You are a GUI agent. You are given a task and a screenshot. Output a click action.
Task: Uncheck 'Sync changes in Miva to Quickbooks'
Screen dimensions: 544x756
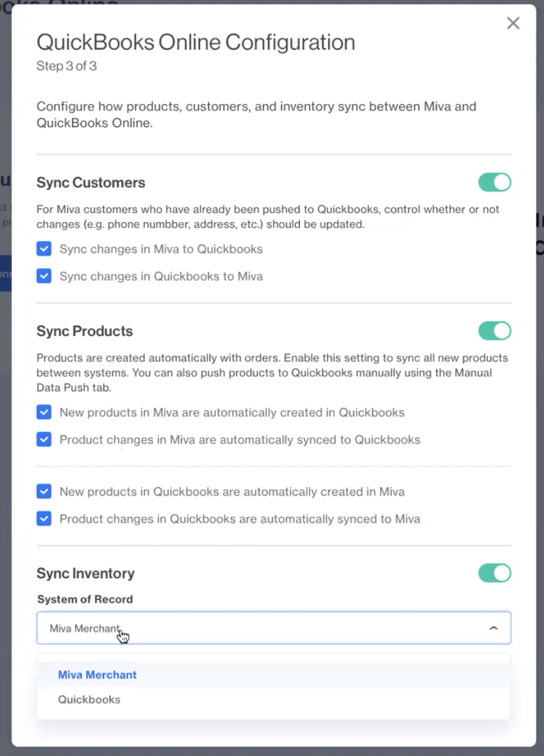[44, 249]
